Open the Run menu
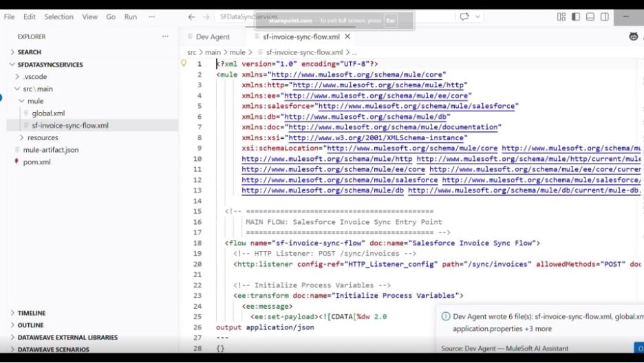Viewport: 644px width, 363px height. [131, 16]
